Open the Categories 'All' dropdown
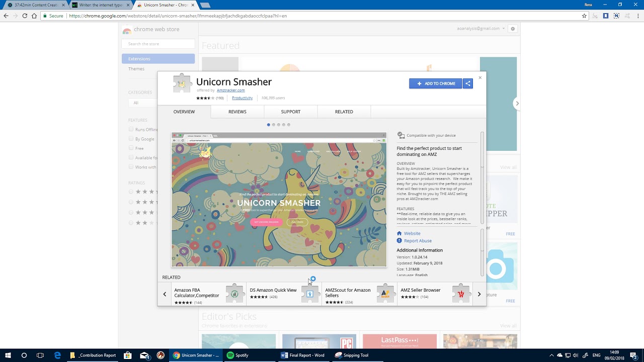This screenshot has height=362, width=644. [x=143, y=103]
